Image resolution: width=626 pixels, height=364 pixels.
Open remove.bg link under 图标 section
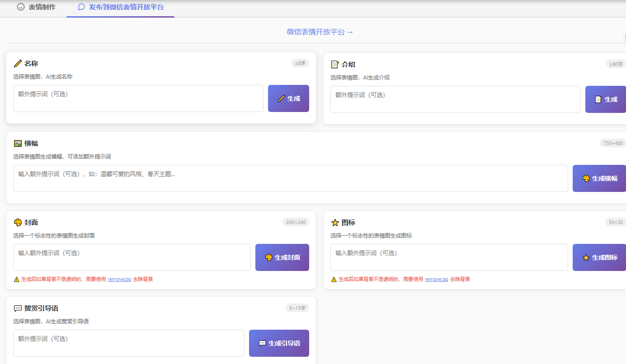[x=437, y=280]
